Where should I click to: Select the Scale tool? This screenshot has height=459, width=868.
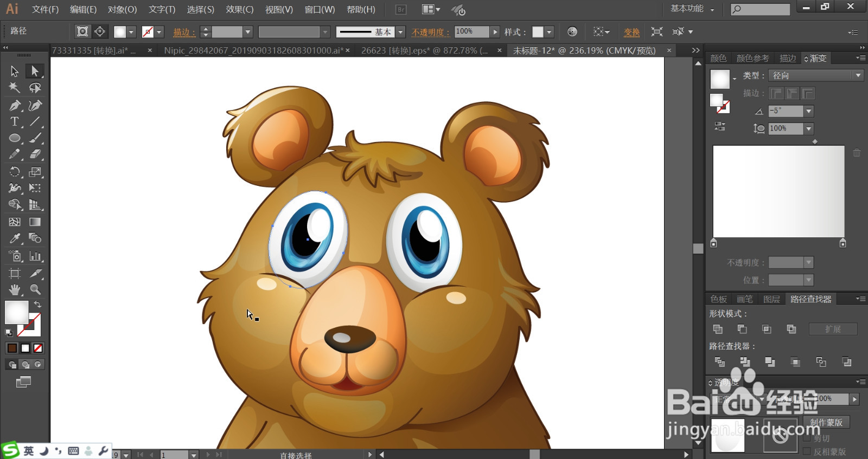click(35, 172)
